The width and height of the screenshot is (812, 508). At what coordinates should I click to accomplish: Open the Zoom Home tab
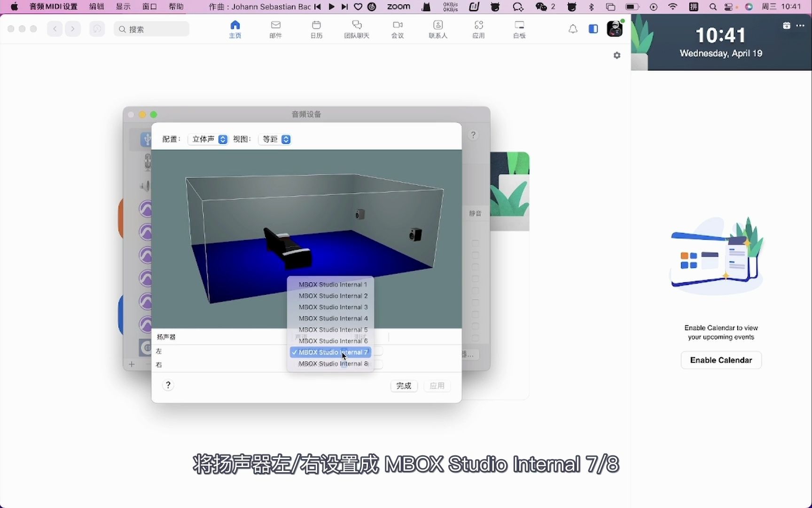(235, 29)
